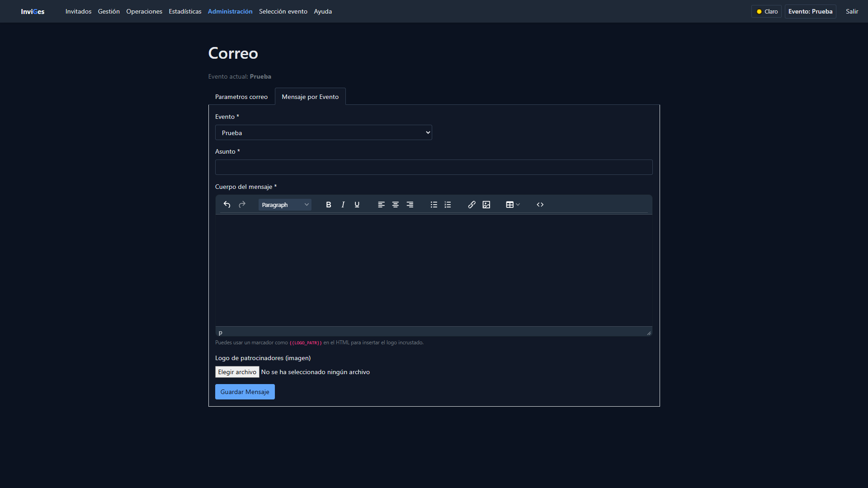This screenshot has height=488, width=868.
Task: Switch to Parametros correo tab
Action: click(241, 97)
